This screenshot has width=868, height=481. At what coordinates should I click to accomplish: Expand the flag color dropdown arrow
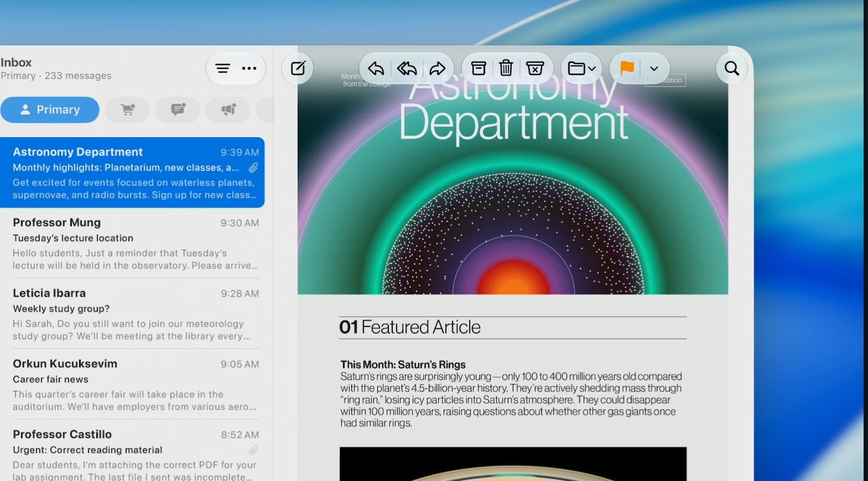pos(654,69)
